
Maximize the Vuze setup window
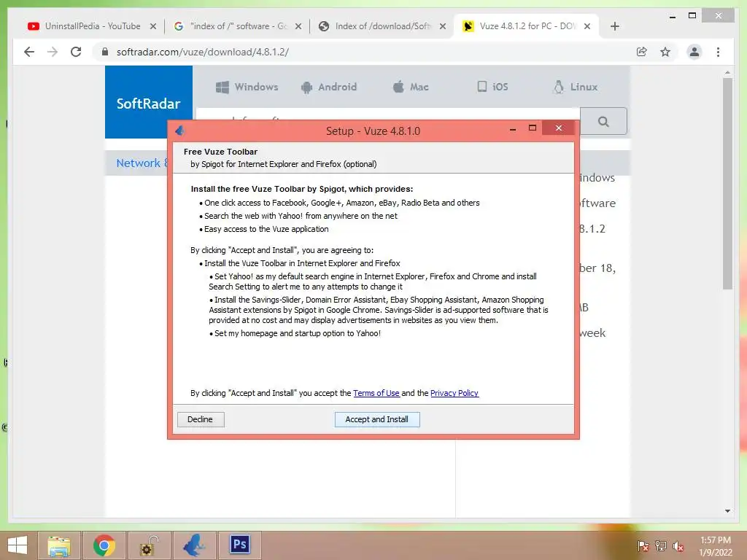533,128
